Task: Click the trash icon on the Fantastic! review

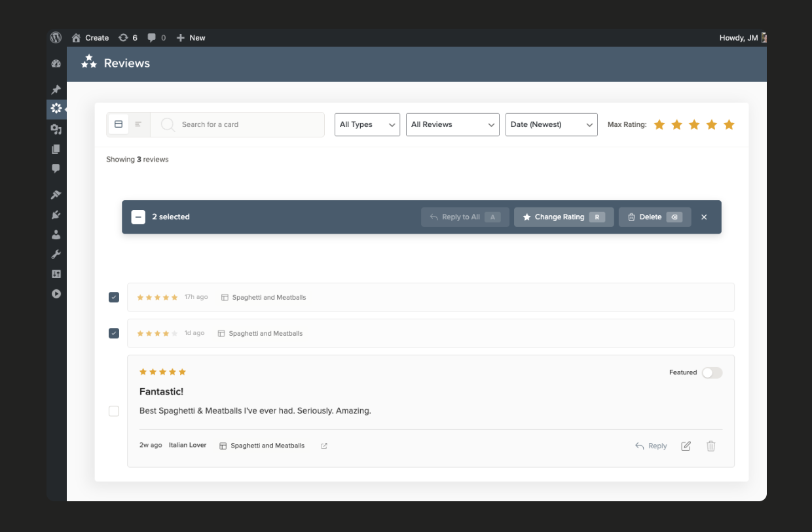Action: pyautogui.click(x=711, y=446)
